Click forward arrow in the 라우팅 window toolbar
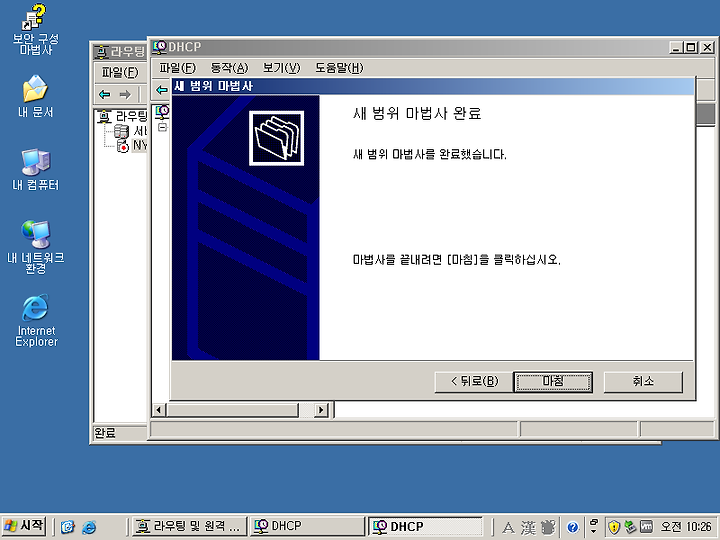720x540 pixels. (124, 95)
